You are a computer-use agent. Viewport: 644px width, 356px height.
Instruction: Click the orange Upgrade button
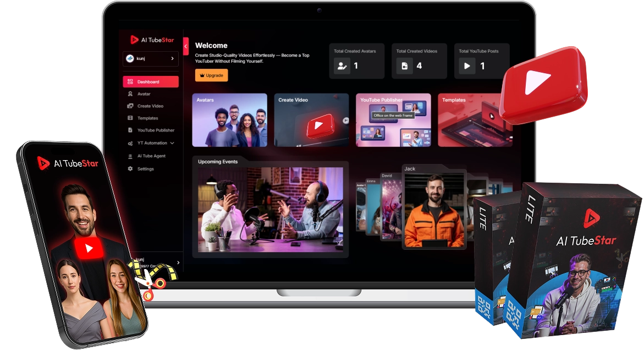211,75
